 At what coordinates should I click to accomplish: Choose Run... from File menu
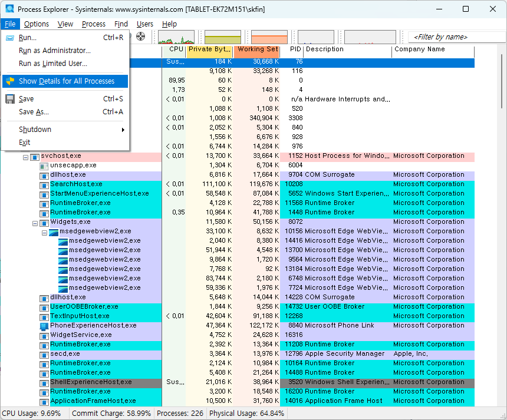pos(65,38)
